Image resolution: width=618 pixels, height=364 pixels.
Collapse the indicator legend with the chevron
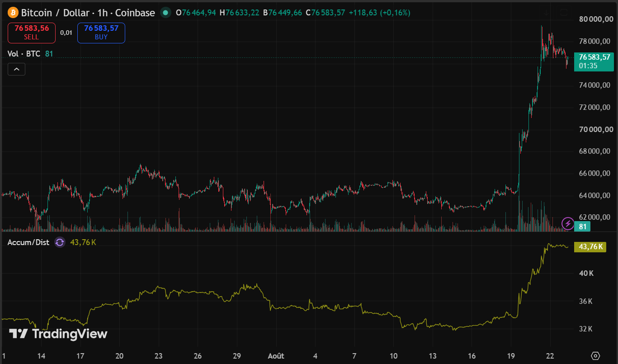(16, 69)
